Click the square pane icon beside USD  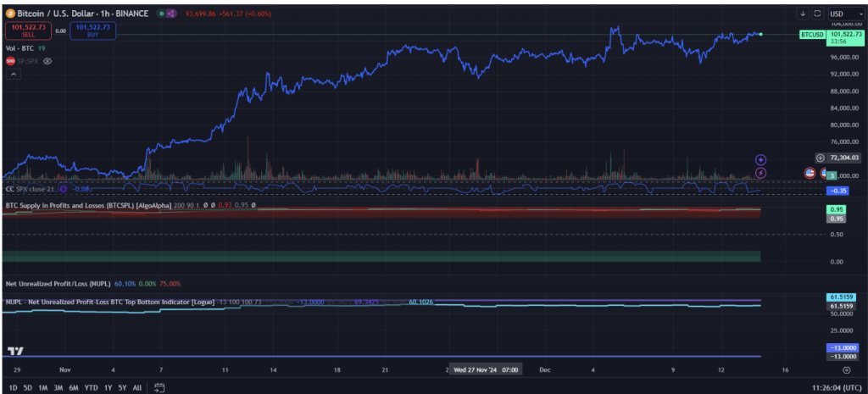(x=817, y=14)
